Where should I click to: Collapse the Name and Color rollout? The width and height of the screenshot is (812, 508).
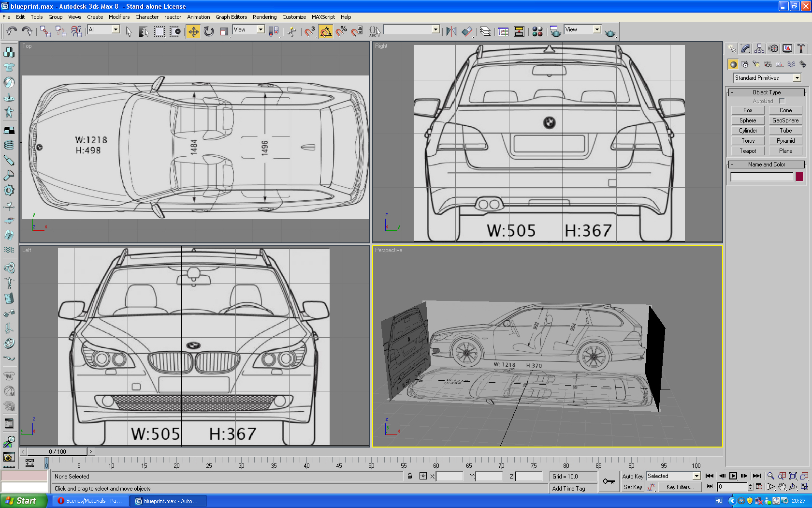coord(767,164)
